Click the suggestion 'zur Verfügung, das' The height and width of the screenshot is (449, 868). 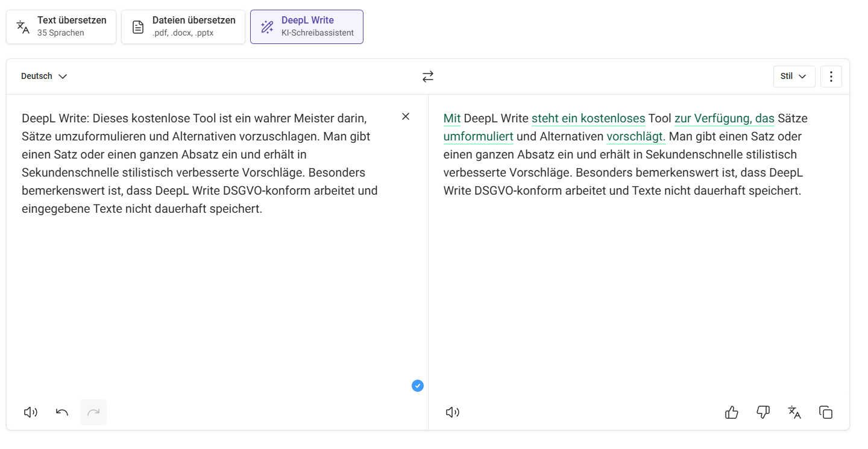[x=725, y=118]
